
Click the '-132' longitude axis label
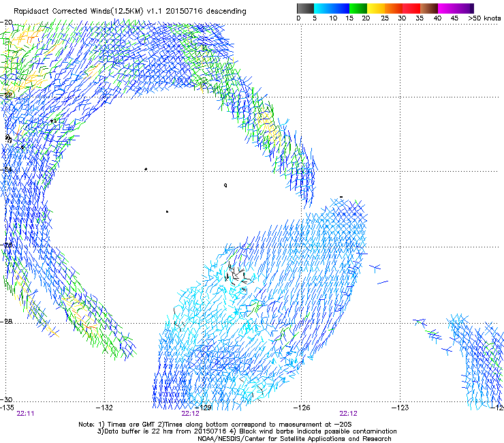pyautogui.click(x=104, y=408)
